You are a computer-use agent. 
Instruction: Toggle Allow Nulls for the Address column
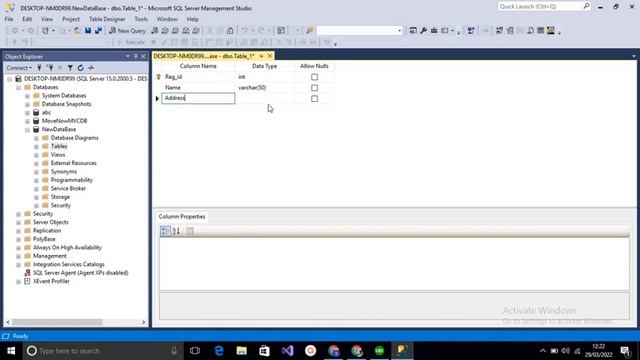click(314, 98)
